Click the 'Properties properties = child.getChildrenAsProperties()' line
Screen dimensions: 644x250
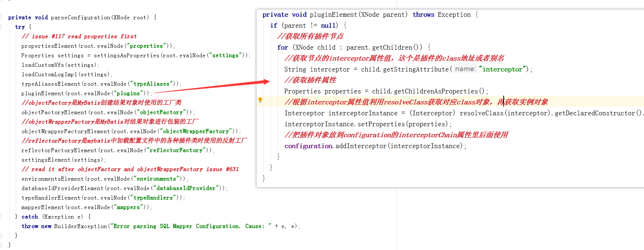(x=386, y=91)
